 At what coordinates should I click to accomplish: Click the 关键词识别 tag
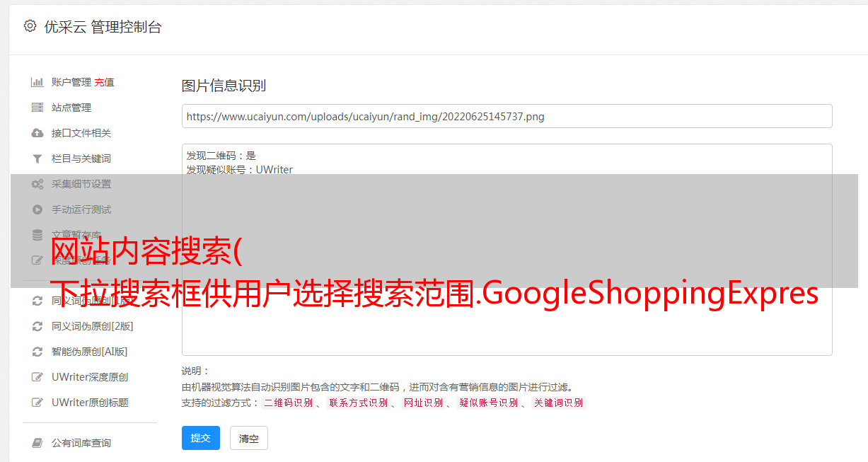coord(558,403)
